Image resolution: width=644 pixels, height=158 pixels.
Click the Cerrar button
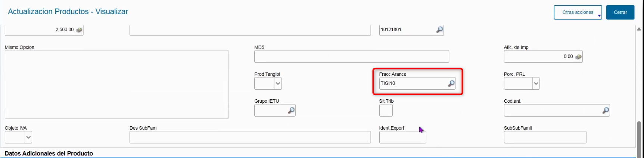[620, 12]
